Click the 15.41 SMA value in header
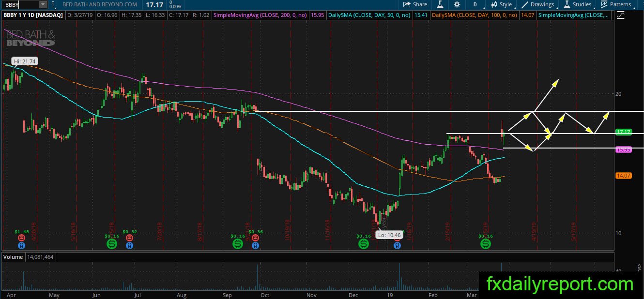 click(420, 15)
